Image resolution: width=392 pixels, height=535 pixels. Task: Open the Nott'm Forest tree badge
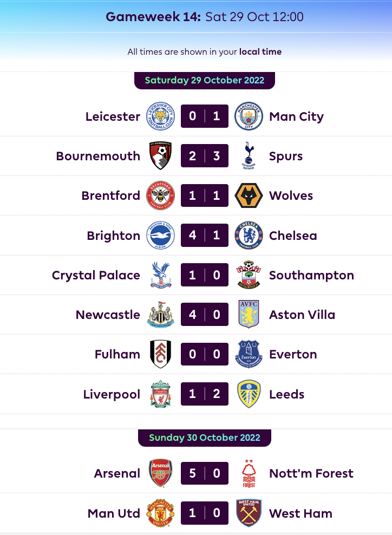coord(249,473)
